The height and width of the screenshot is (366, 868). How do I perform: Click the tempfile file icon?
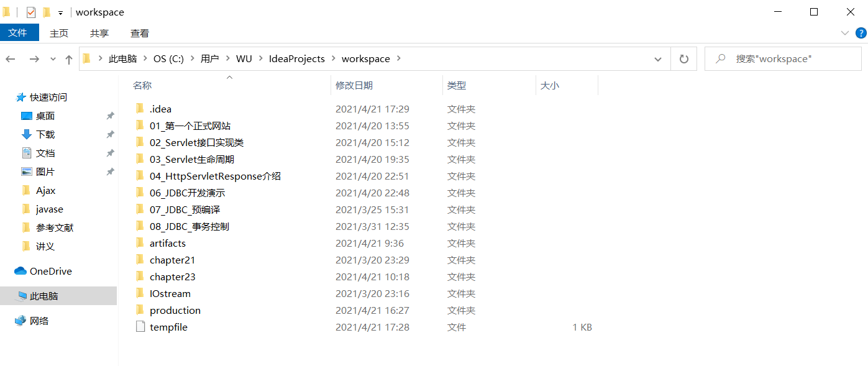pos(140,327)
